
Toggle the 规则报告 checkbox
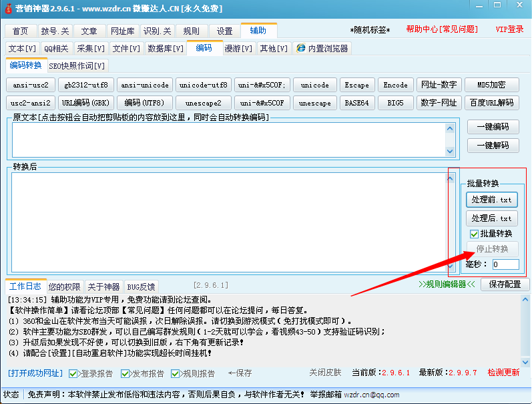tap(175, 374)
